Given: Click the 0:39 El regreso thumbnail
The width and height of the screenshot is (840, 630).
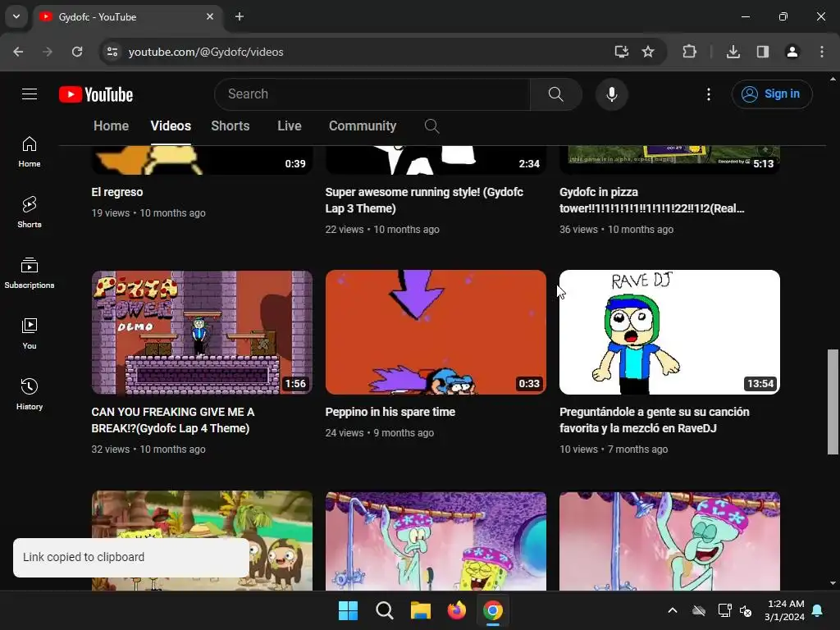Looking at the screenshot, I should tap(202, 160).
